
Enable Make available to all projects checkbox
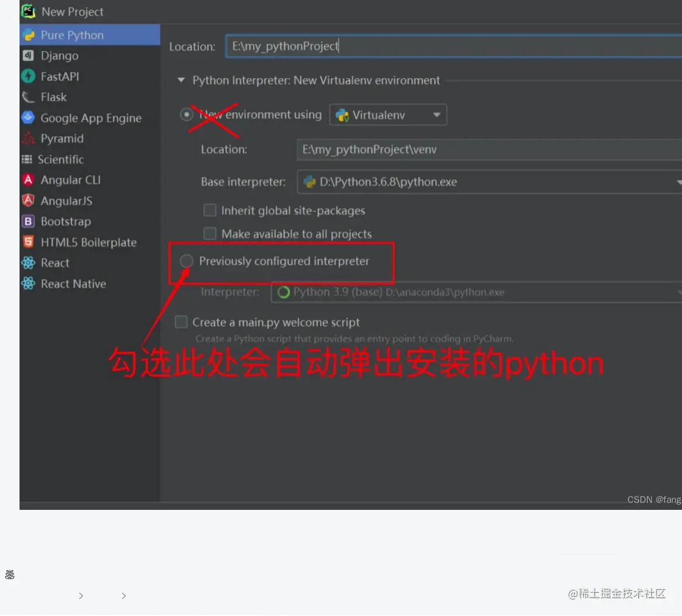(x=210, y=234)
